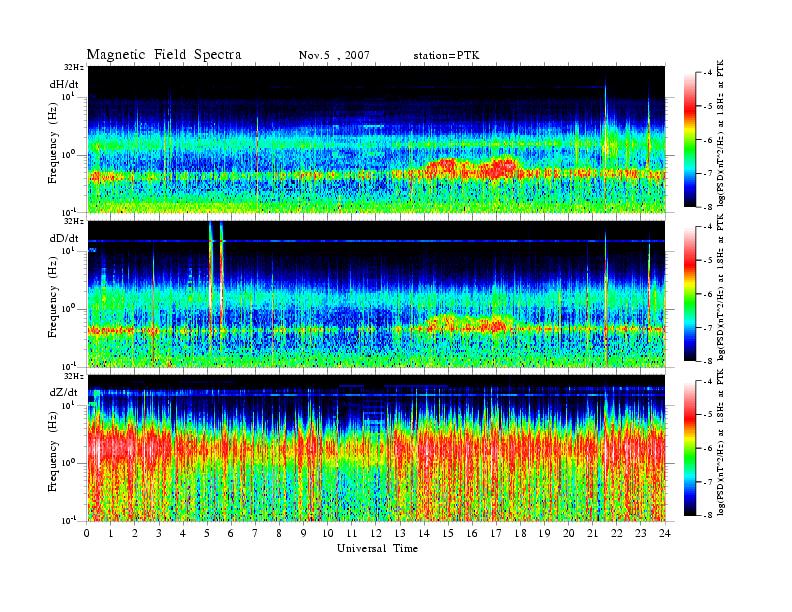This screenshot has height=612, width=792.
Task: Click hour "20" on the time axis
Action: [x=569, y=533]
